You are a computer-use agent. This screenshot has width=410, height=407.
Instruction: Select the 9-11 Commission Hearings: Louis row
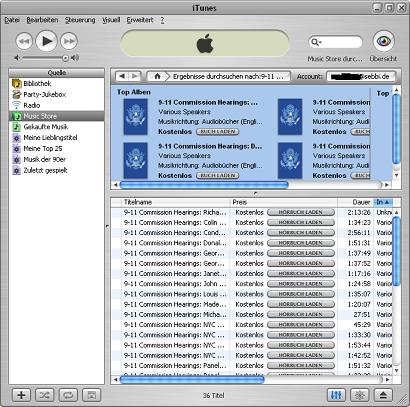point(252,294)
